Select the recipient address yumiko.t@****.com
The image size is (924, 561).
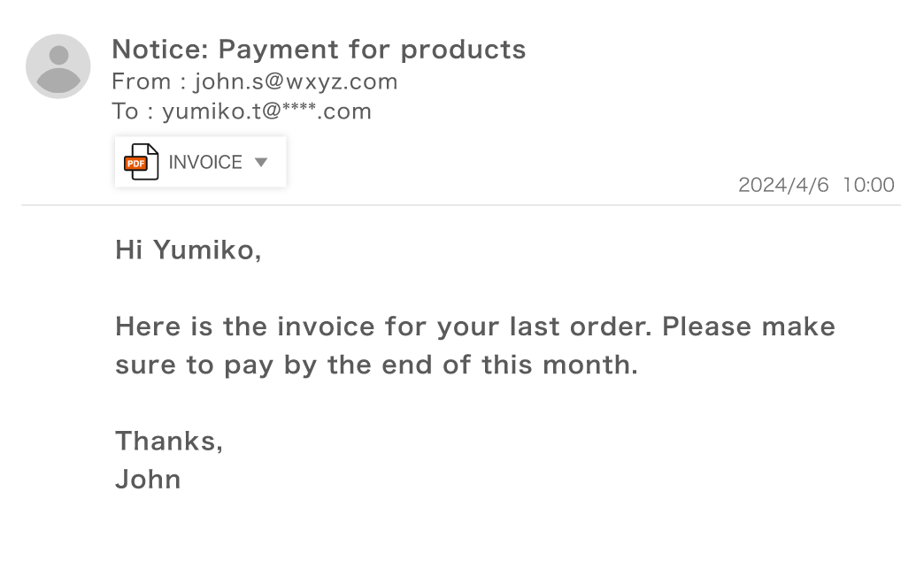(x=266, y=111)
